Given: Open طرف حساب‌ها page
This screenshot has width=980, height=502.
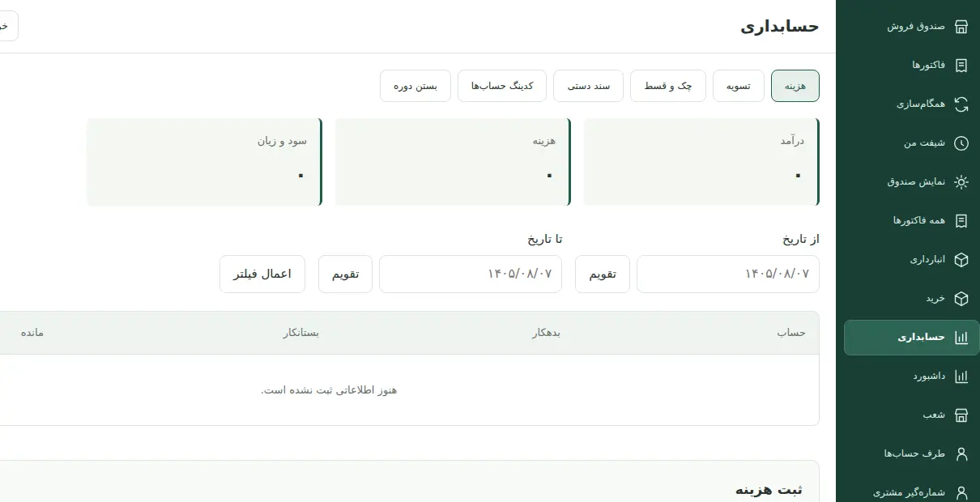Looking at the screenshot, I should click(911, 454).
